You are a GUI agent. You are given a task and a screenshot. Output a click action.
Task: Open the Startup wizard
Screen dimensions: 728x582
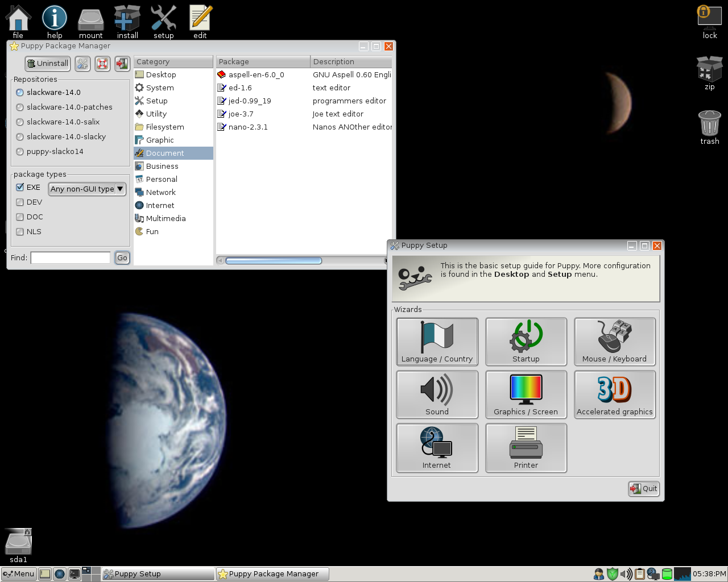[x=526, y=342]
